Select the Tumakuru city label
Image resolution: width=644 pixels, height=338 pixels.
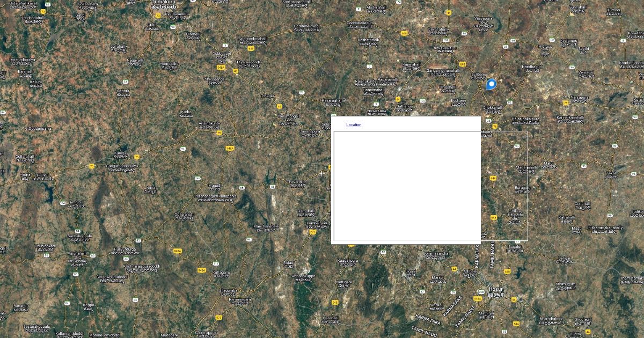click(x=164, y=5)
